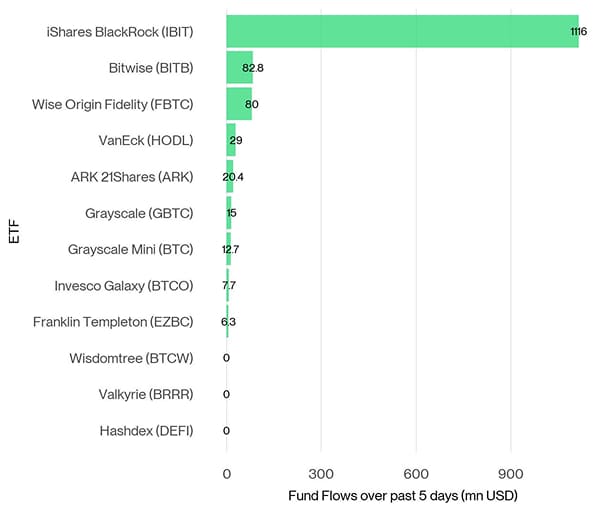Click the 82.8 value label
599x514 pixels.
tap(253, 68)
